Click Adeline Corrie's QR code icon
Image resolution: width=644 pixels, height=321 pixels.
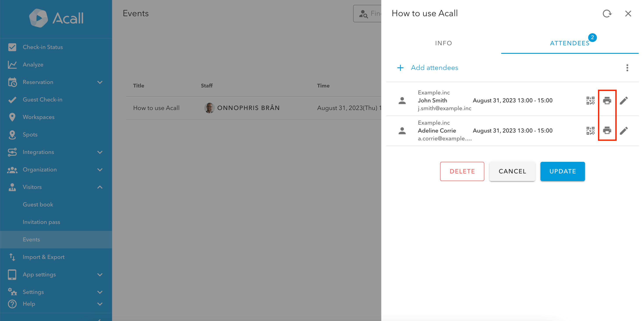pyautogui.click(x=590, y=131)
